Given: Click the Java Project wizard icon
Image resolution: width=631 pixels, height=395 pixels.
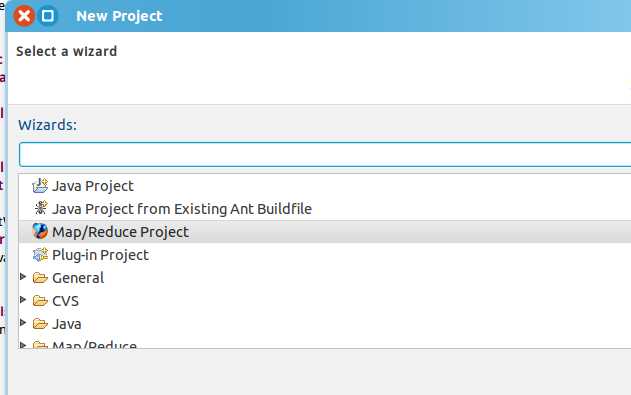Looking at the screenshot, I should coord(40,186).
